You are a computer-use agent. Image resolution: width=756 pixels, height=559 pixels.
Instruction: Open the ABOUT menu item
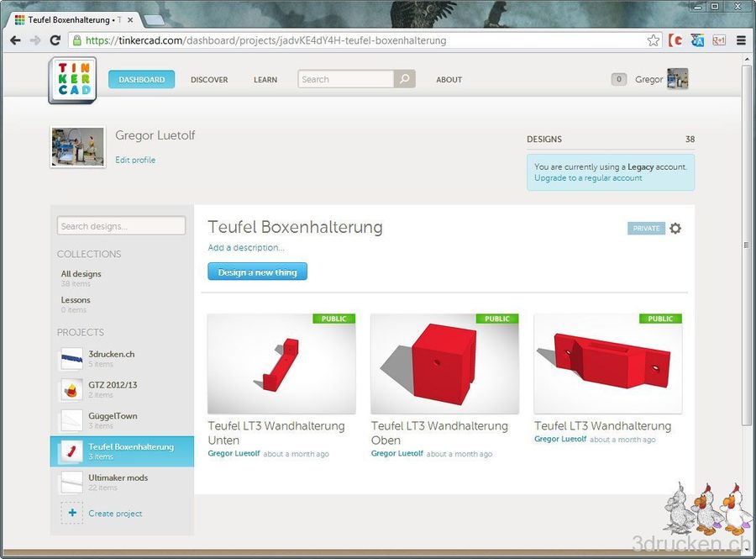tap(449, 80)
